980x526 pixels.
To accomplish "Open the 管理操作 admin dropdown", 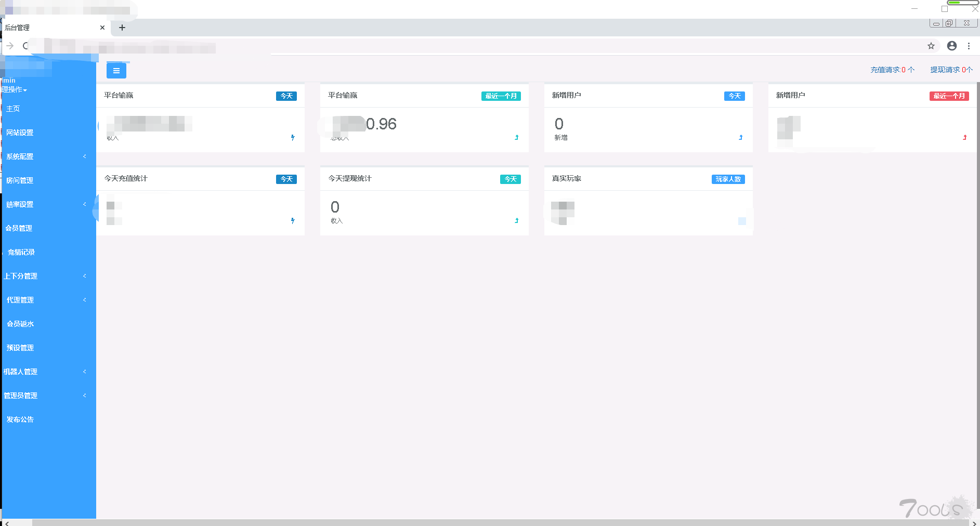I will point(15,89).
